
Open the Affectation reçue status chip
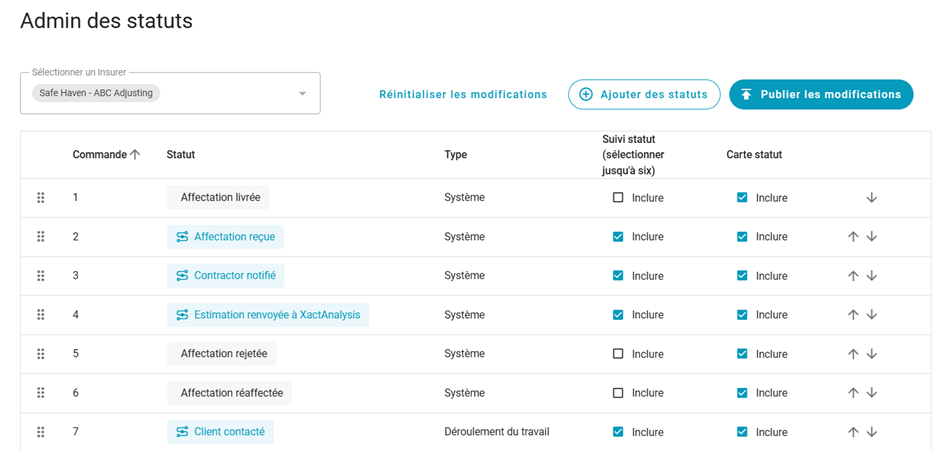tap(225, 237)
